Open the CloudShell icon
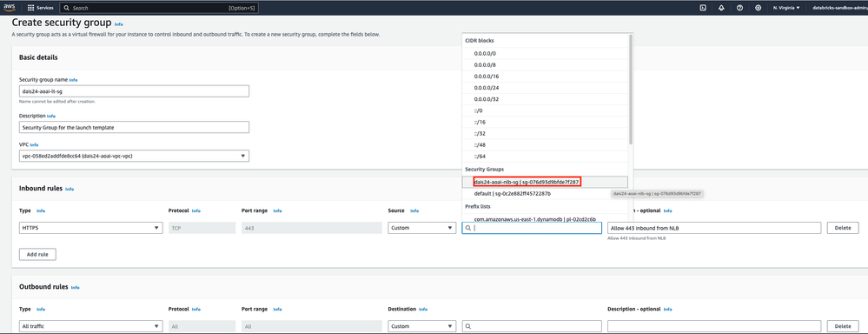 pos(703,8)
